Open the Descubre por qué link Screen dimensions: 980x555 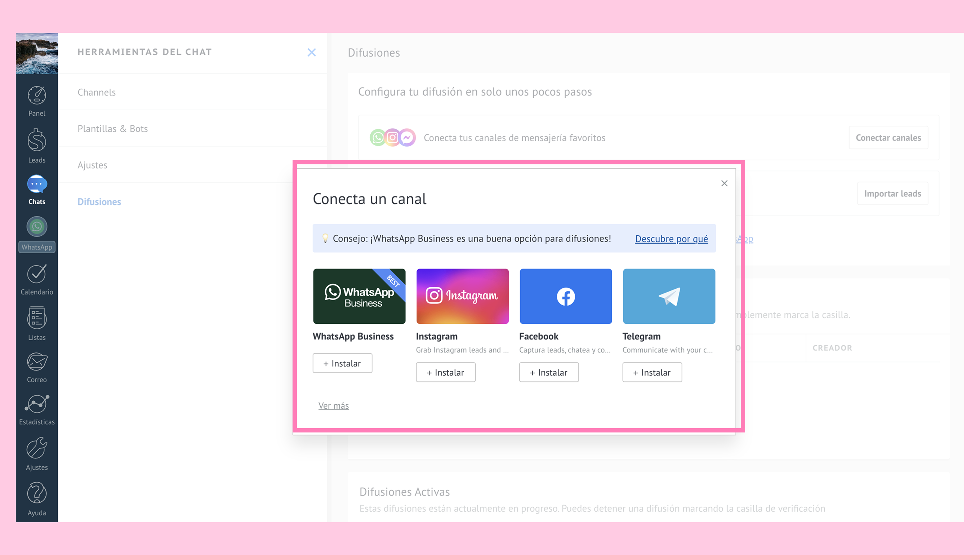[671, 239]
